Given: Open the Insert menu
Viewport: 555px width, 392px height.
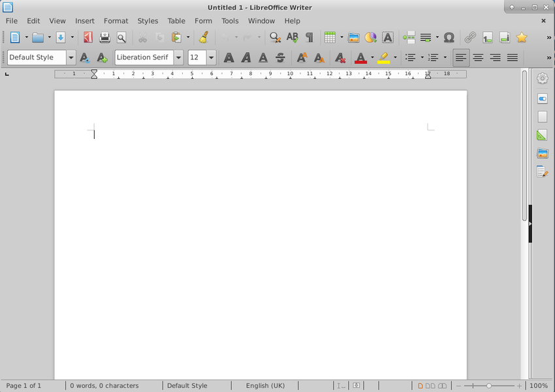Looking at the screenshot, I should tap(85, 21).
